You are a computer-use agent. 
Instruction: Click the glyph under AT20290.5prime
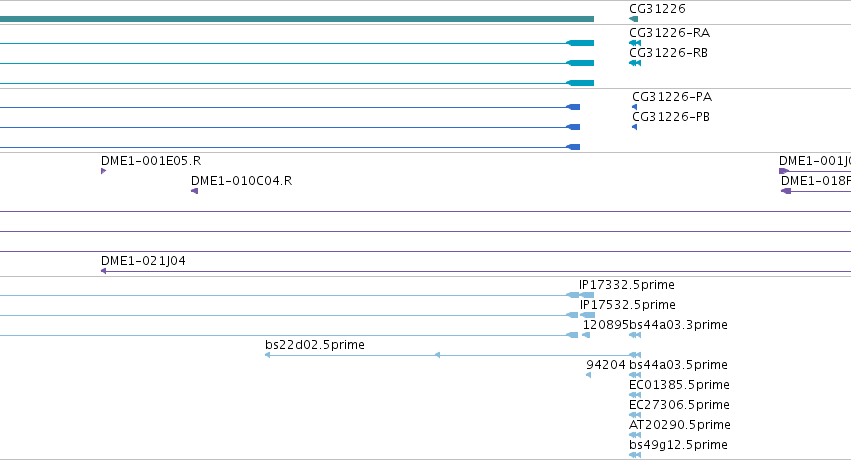pos(635,435)
